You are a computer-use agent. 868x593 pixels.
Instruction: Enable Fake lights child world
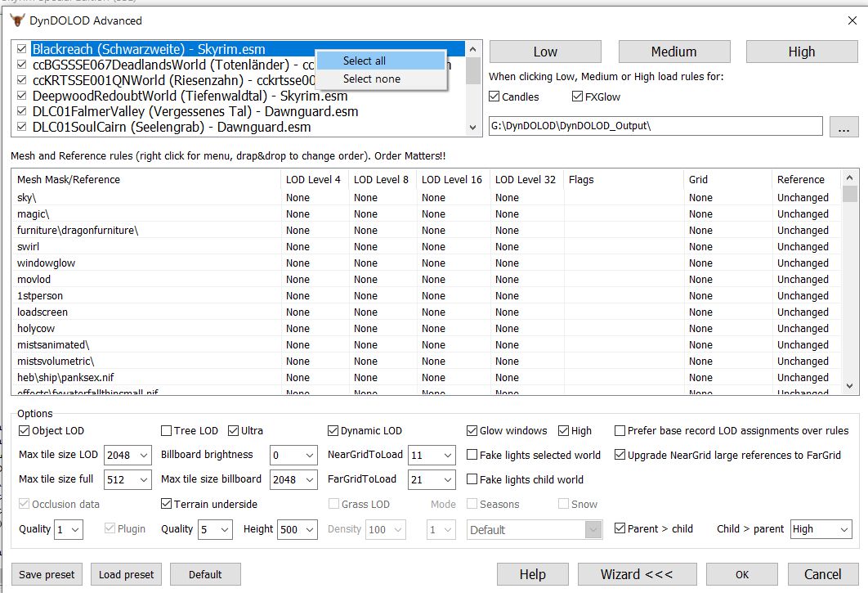[x=472, y=479]
